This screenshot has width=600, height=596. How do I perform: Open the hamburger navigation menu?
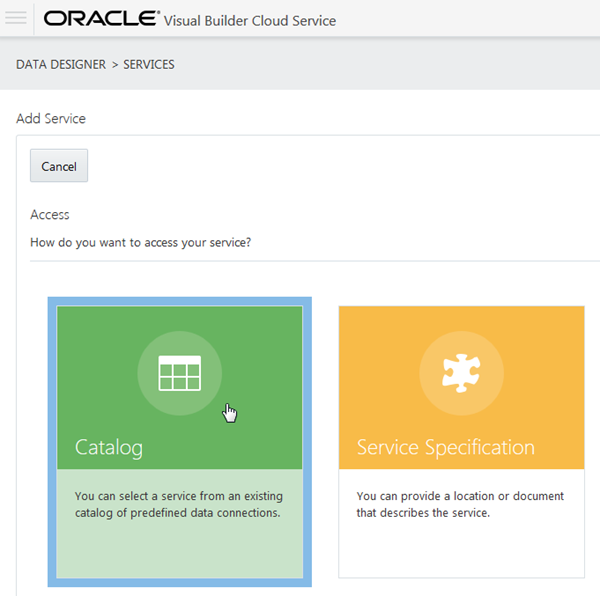16,18
